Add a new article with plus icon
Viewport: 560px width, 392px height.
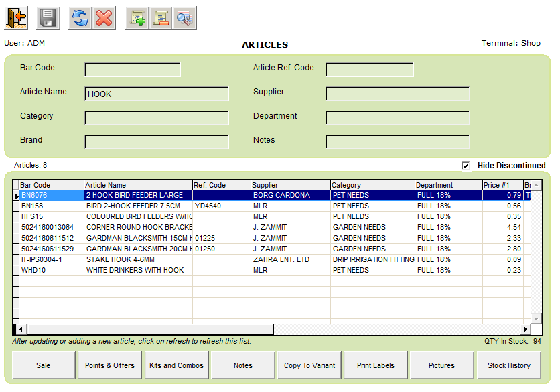138,18
